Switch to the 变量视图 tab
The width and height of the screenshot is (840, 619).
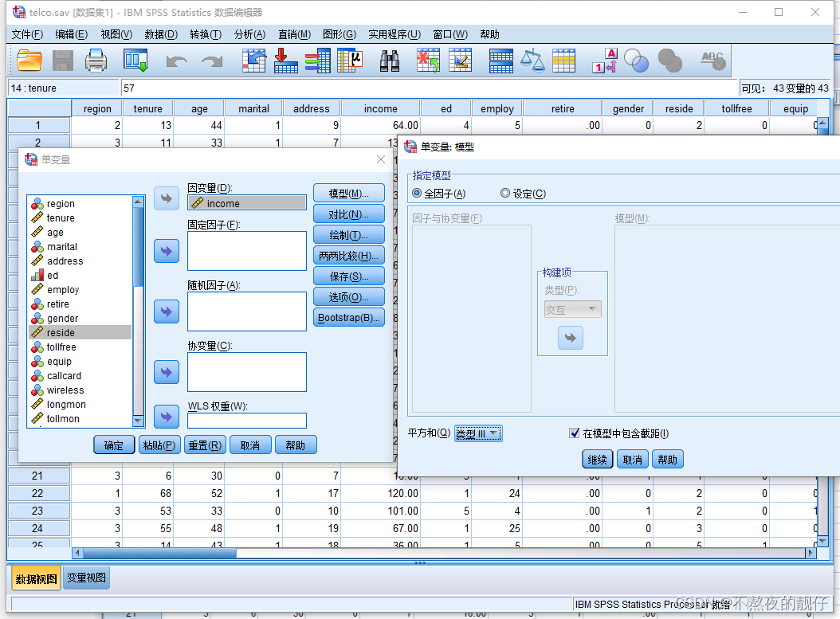(x=86, y=578)
